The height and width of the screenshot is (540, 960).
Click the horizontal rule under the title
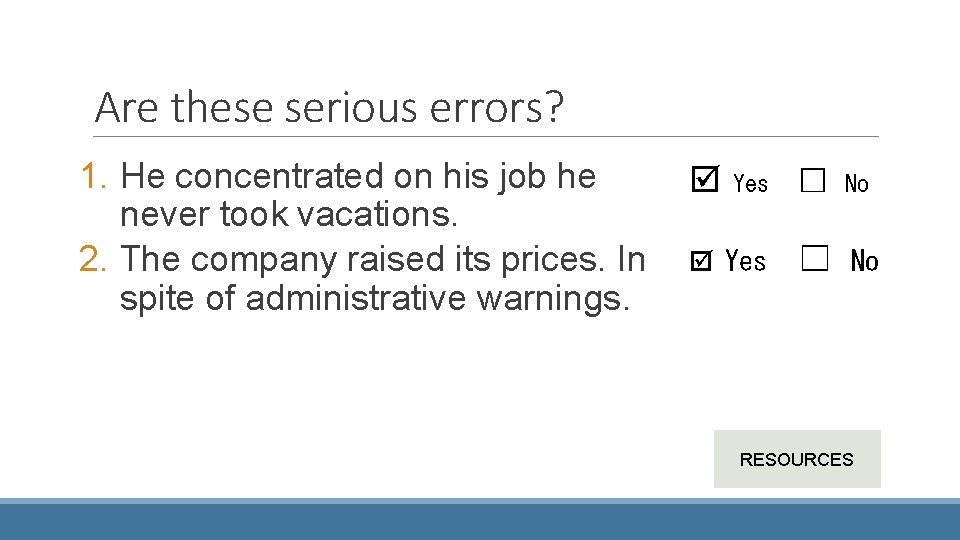pyautogui.click(x=486, y=137)
